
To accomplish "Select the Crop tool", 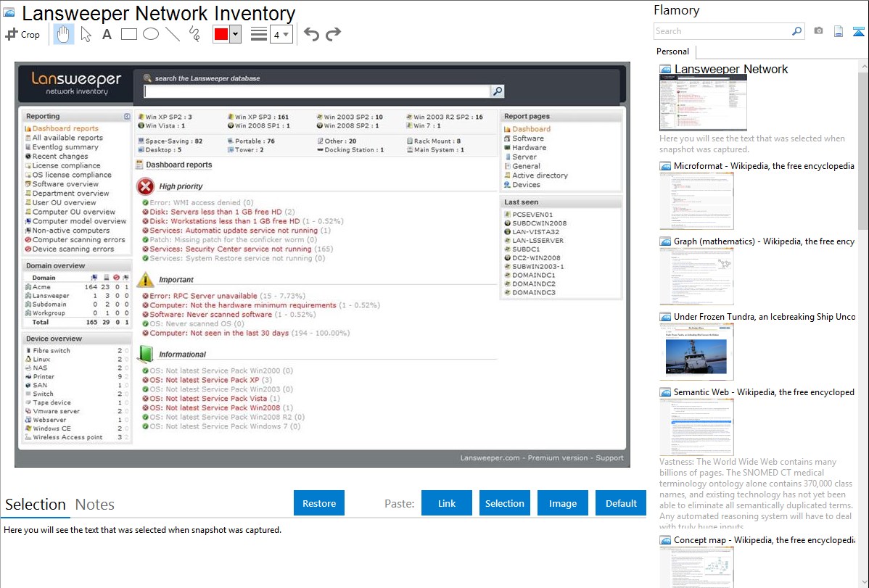I will click(22, 34).
